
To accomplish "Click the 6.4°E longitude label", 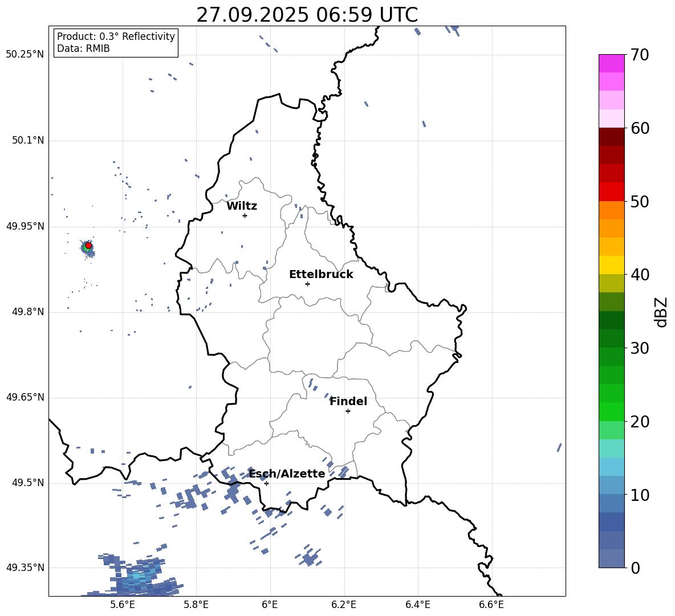I will (x=417, y=605).
